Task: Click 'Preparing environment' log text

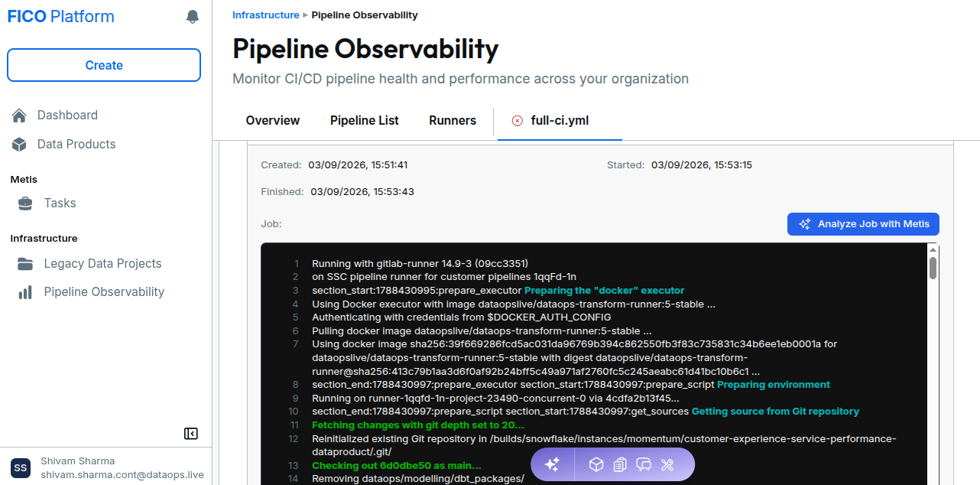Action: coord(774,385)
